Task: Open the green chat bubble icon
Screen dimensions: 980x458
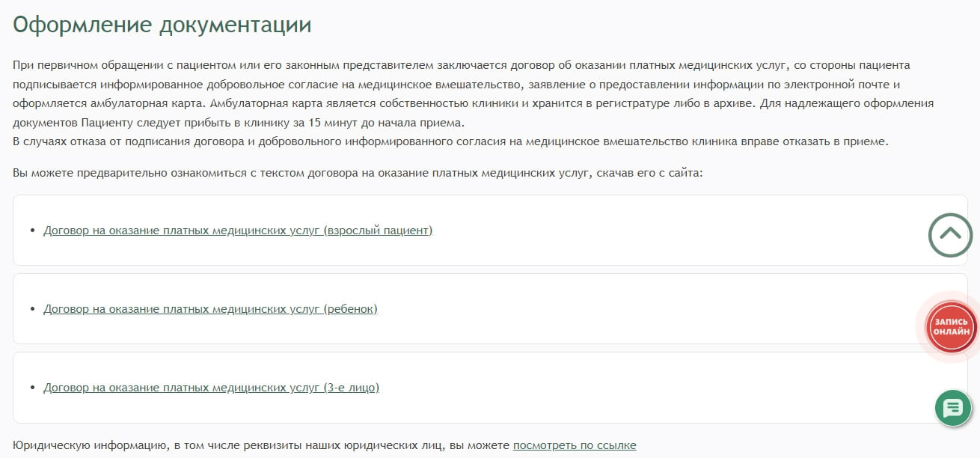Action: (x=953, y=409)
